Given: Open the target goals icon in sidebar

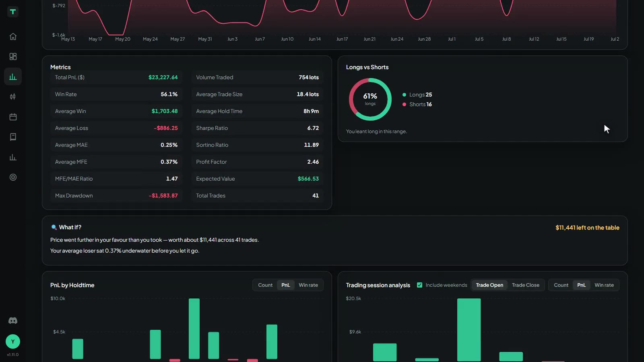Looking at the screenshot, I should coord(13,177).
